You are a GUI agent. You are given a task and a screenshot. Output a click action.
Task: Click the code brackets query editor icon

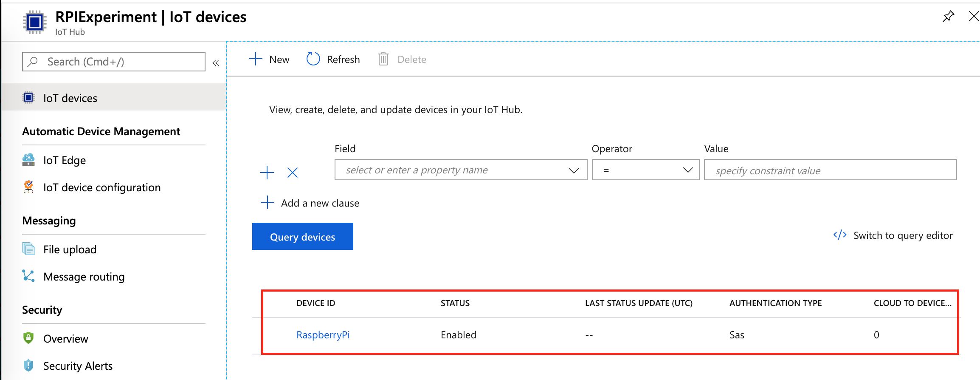840,235
